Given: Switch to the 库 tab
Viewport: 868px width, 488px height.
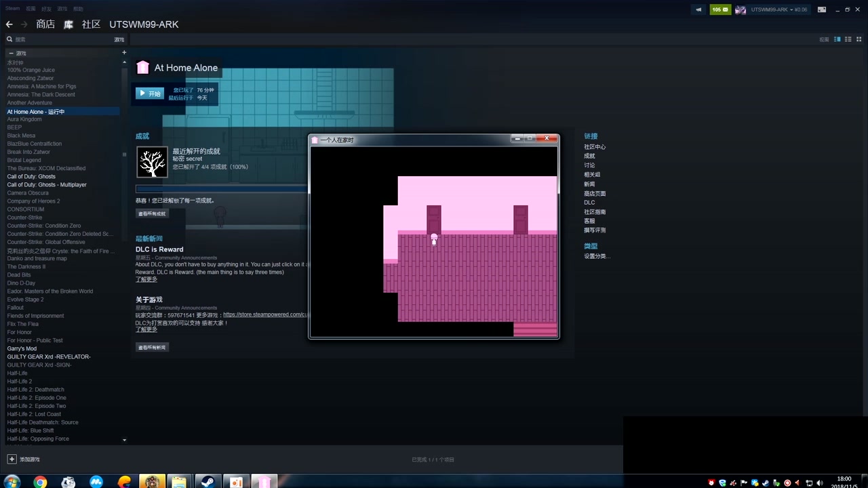Looking at the screenshot, I should pos(68,24).
